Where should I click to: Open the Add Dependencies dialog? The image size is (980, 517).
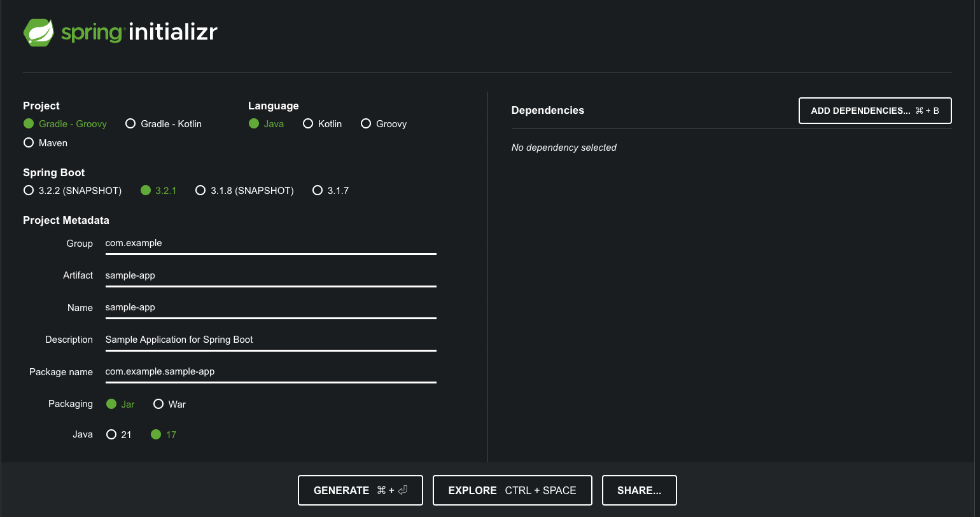click(x=874, y=111)
